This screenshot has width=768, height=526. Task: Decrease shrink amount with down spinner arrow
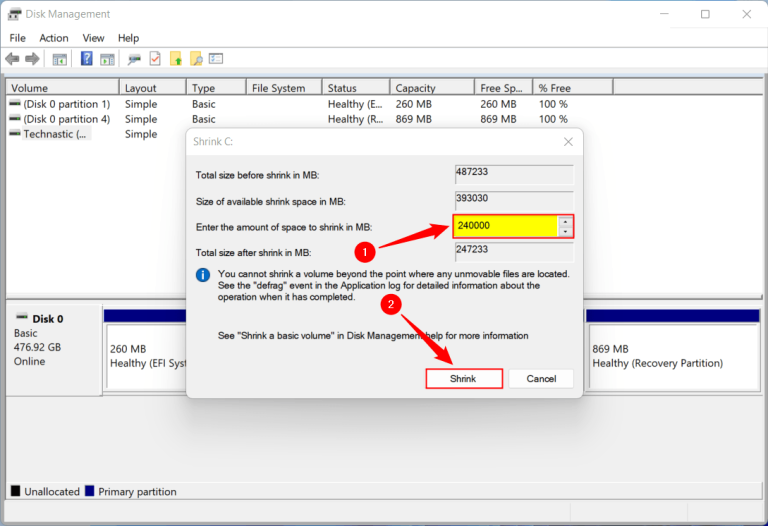566,232
